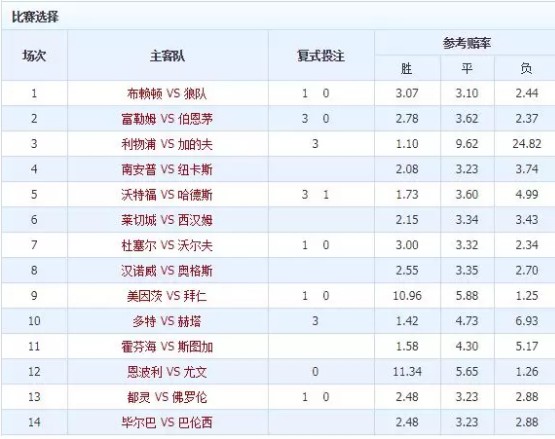The width and height of the screenshot is (555, 439).
Task: Select the 恩波利 VS 尤文 match
Action: coord(167,372)
